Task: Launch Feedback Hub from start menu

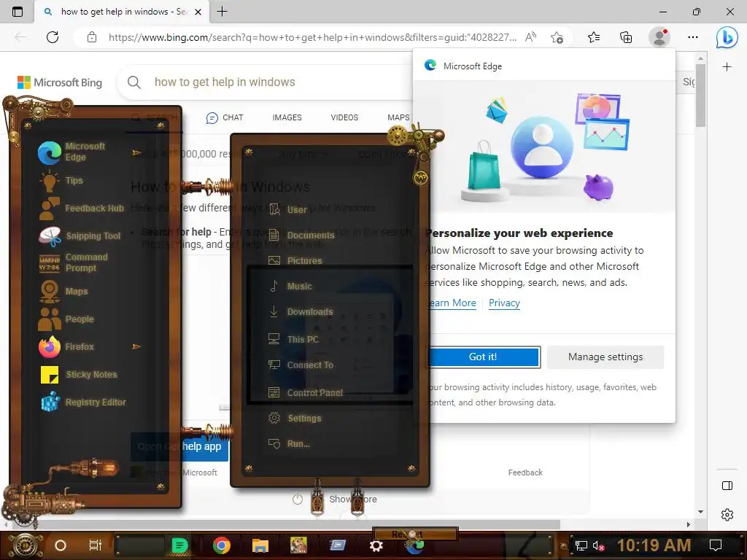Action: pyautogui.click(x=81, y=209)
